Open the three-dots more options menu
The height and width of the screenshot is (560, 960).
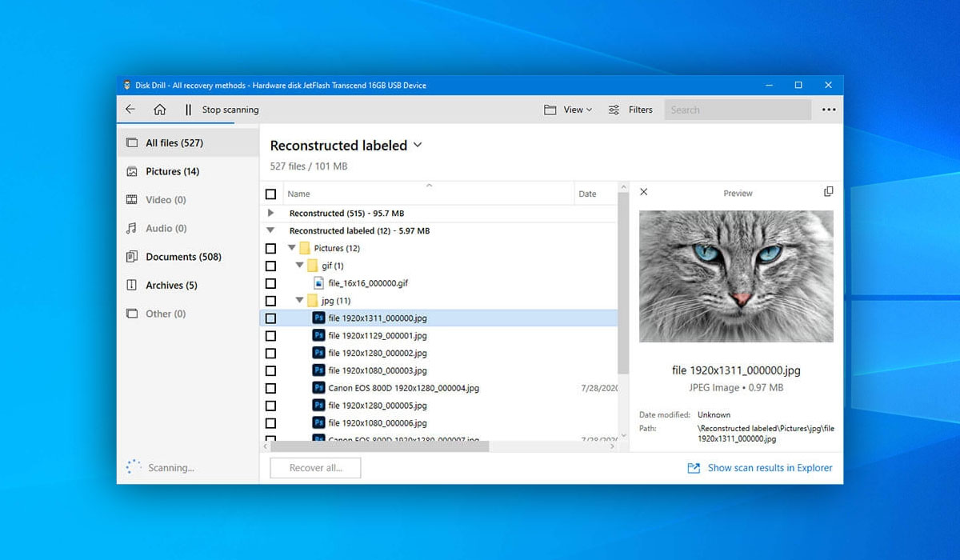coord(829,110)
